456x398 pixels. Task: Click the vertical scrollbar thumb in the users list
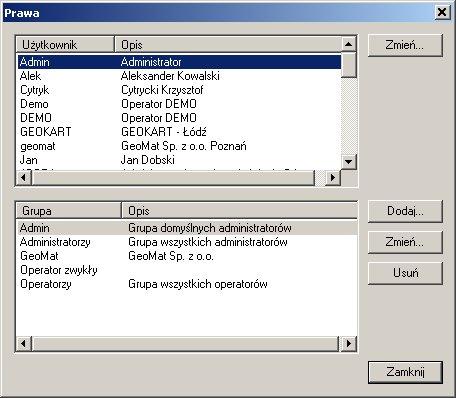coord(349,65)
